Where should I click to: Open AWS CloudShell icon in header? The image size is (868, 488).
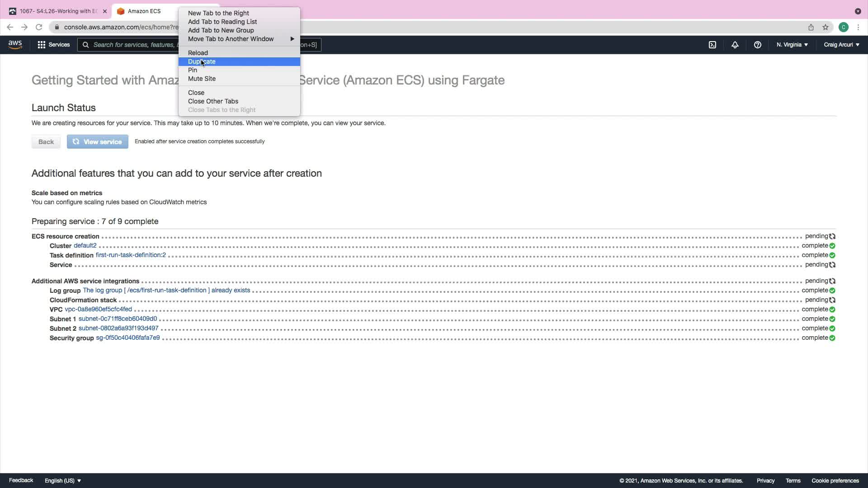coord(712,45)
